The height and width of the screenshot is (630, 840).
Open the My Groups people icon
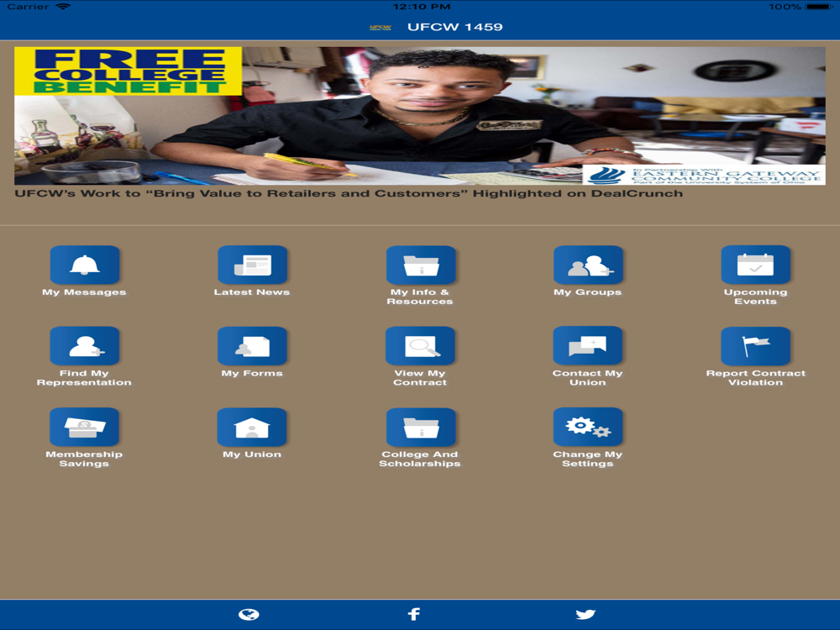(588, 265)
